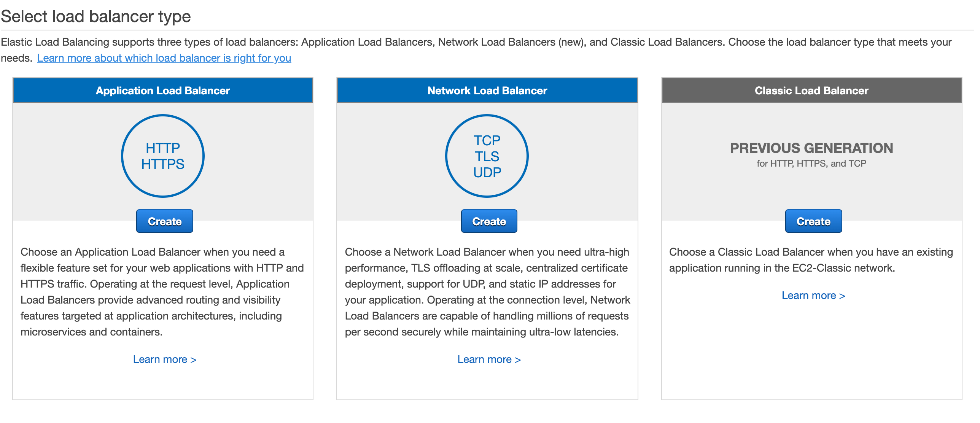Screen dimensions: 980x423
Task: Open 'Learn more about which load balancer' link
Action: click(x=164, y=58)
